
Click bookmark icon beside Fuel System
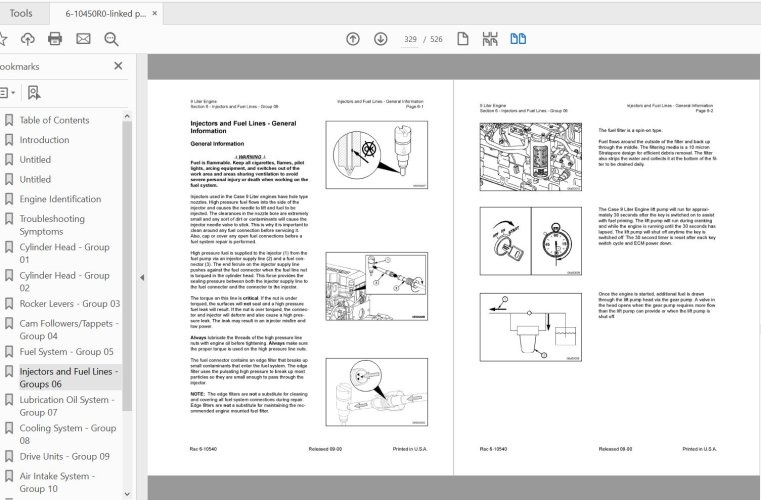pos(9,351)
